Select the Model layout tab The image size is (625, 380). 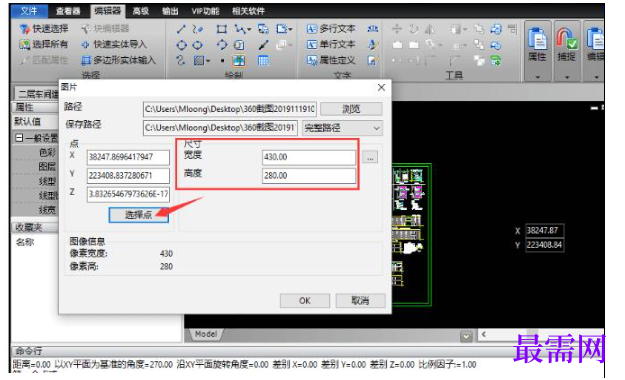206,334
